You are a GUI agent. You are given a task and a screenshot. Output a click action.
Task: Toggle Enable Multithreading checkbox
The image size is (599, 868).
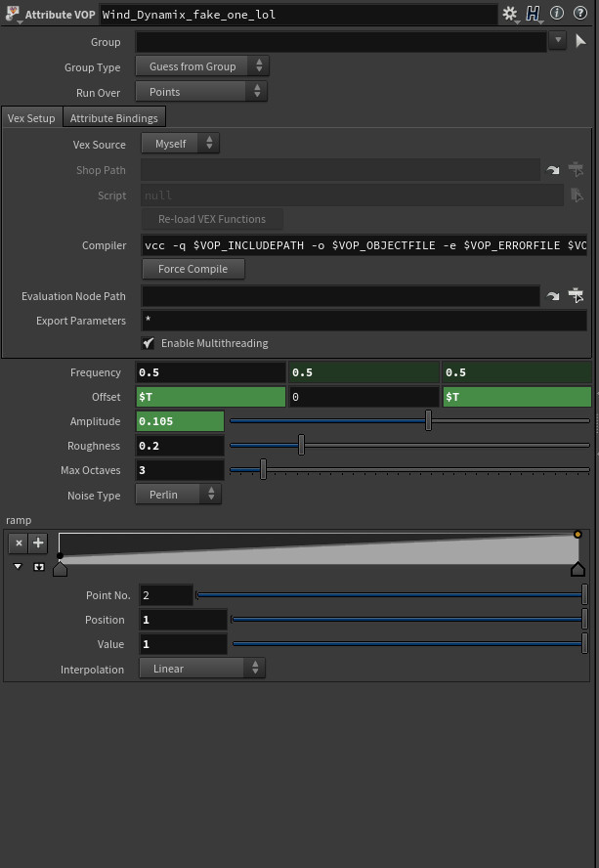click(x=149, y=343)
